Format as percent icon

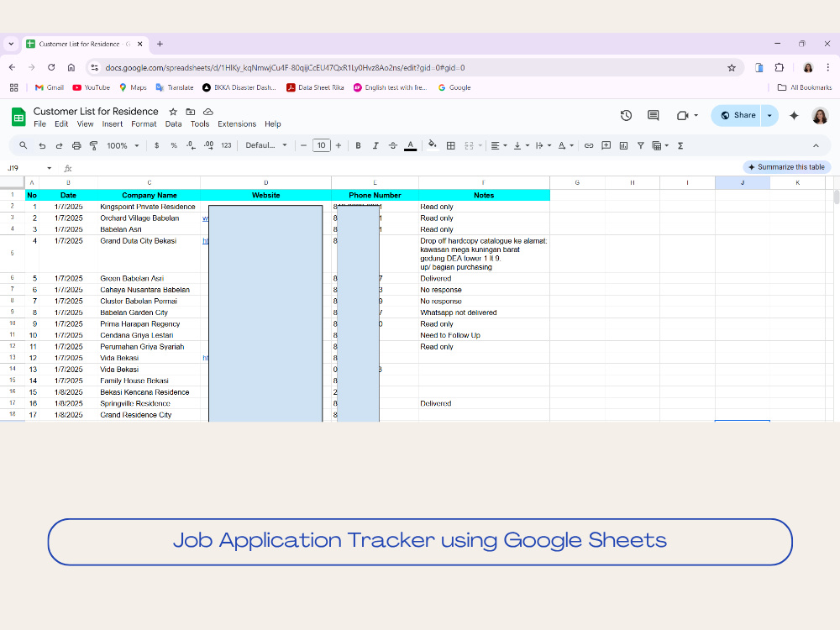pos(174,145)
